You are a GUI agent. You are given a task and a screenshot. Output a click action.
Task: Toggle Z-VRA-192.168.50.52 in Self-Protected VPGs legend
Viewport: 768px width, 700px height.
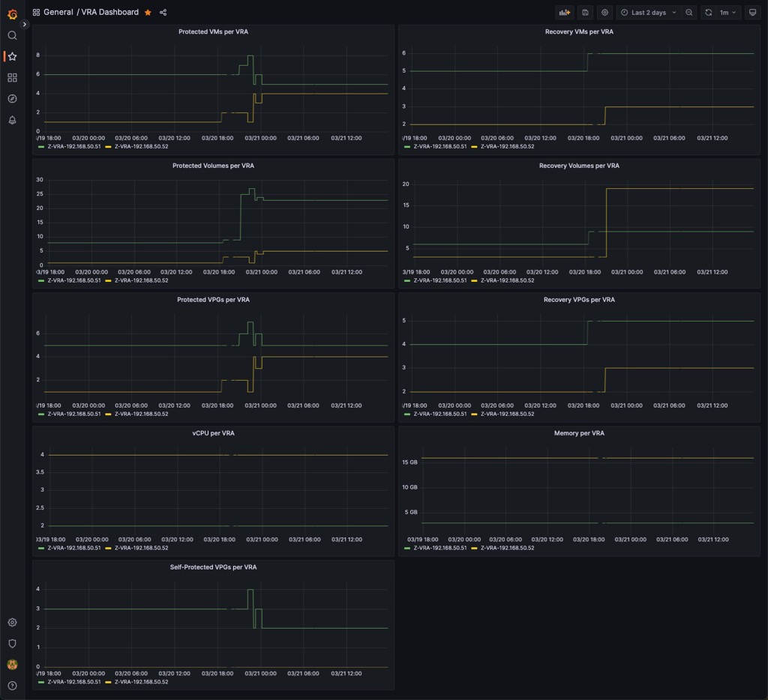pyautogui.click(x=142, y=682)
